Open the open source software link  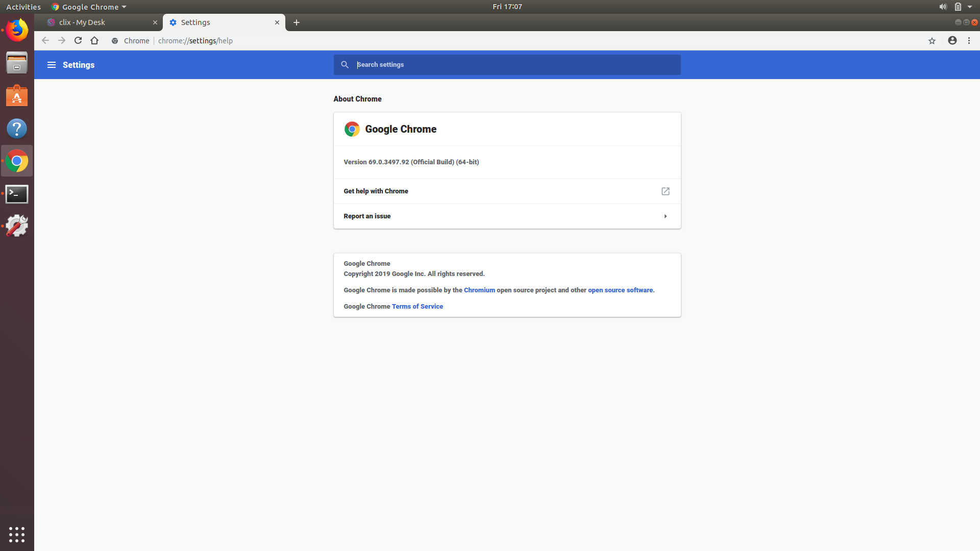click(x=620, y=290)
